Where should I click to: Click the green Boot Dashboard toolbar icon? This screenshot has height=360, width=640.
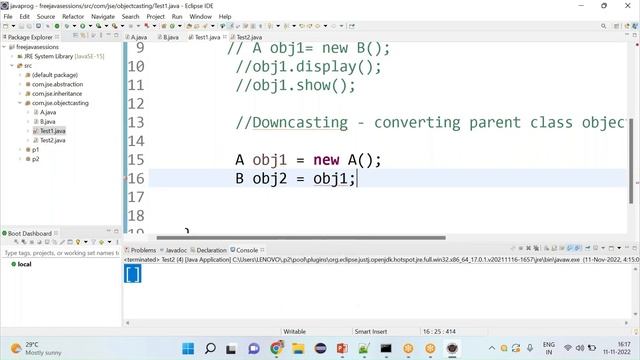click(x=57, y=26)
